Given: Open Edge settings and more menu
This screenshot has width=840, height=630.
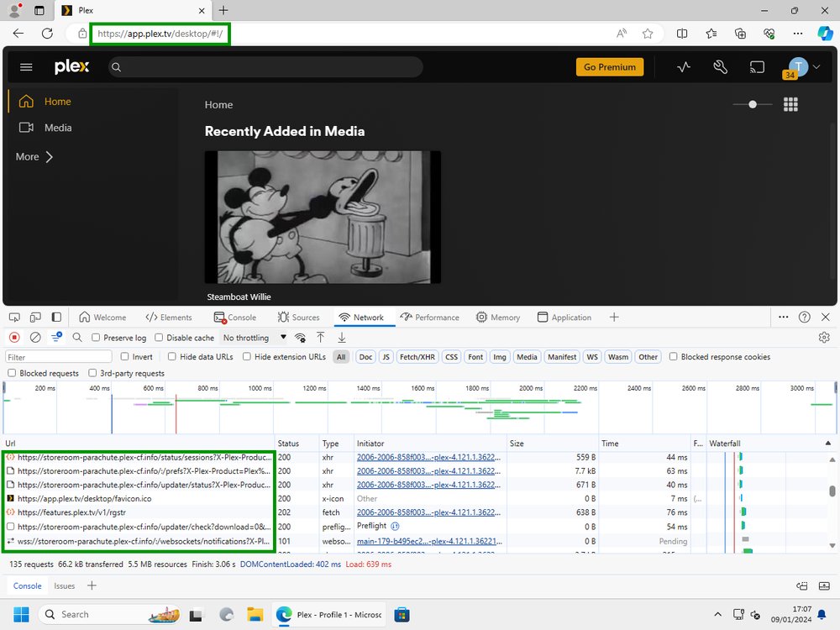Looking at the screenshot, I should pos(798,34).
